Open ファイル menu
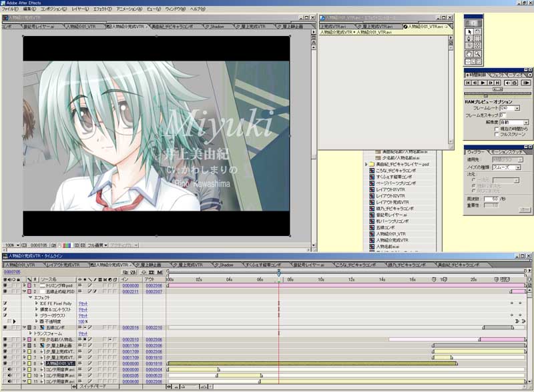 [10, 9]
